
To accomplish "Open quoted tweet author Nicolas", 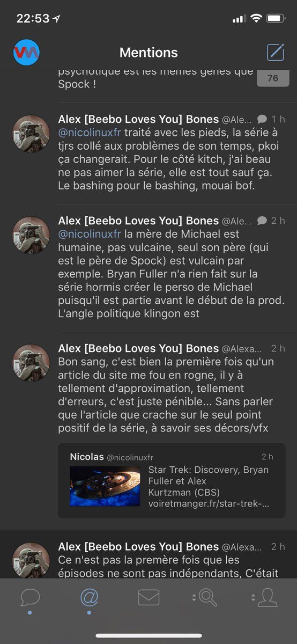I will [87, 457].
